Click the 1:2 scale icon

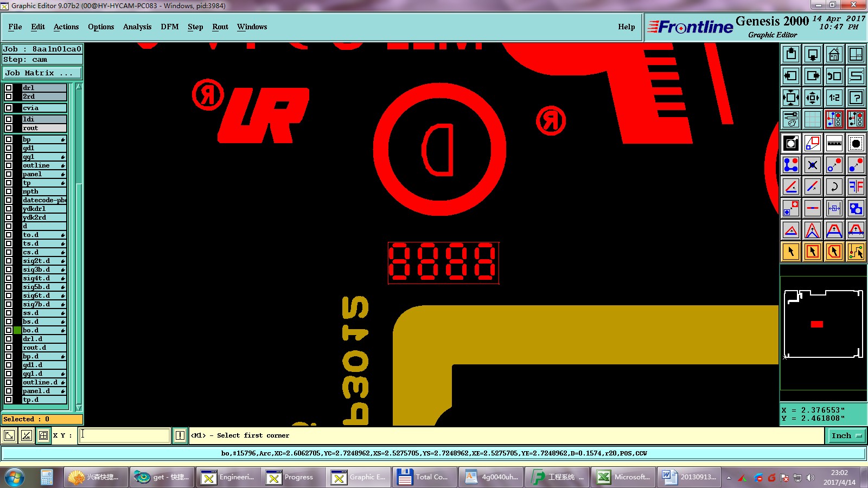834,98
